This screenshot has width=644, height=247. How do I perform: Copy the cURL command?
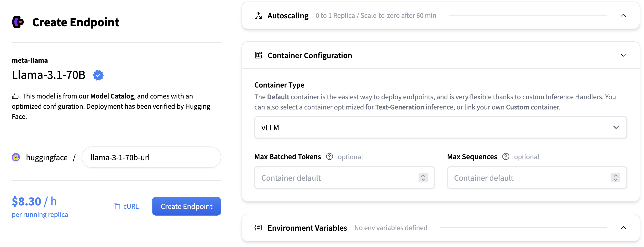(126, 206)
